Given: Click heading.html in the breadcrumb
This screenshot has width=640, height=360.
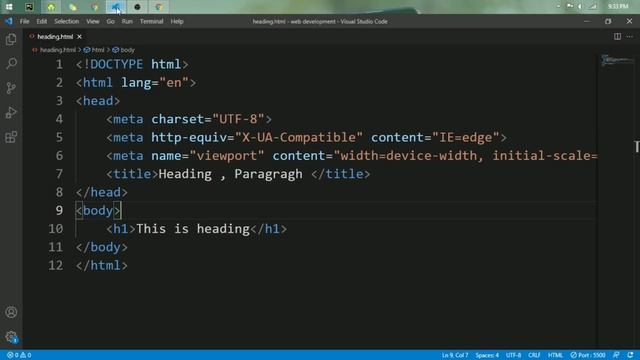Looking at the screenshot, I should (x=58, y=50).
